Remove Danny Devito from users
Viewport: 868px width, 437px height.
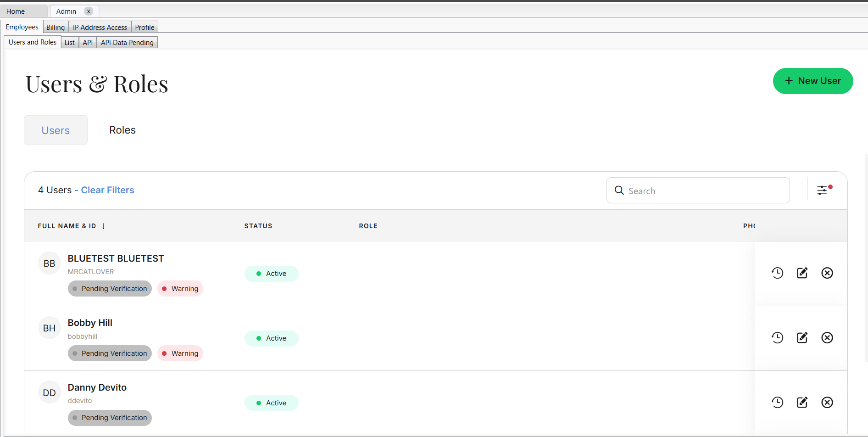(x=827, y=403)
